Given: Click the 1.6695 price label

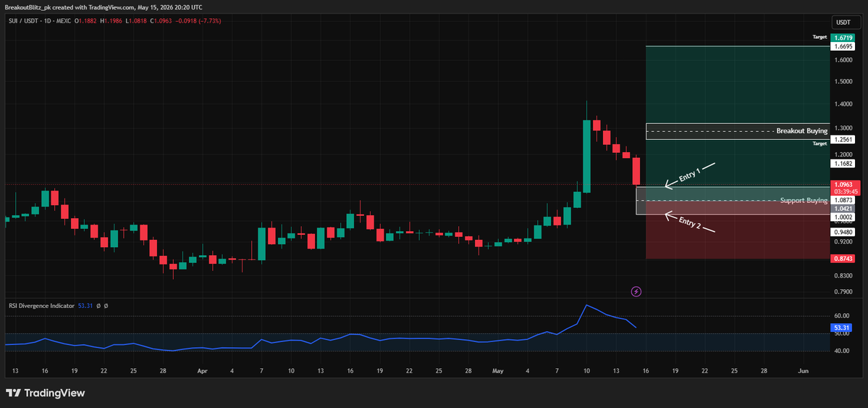Looking at the screenshot, I should click(843, 46).
